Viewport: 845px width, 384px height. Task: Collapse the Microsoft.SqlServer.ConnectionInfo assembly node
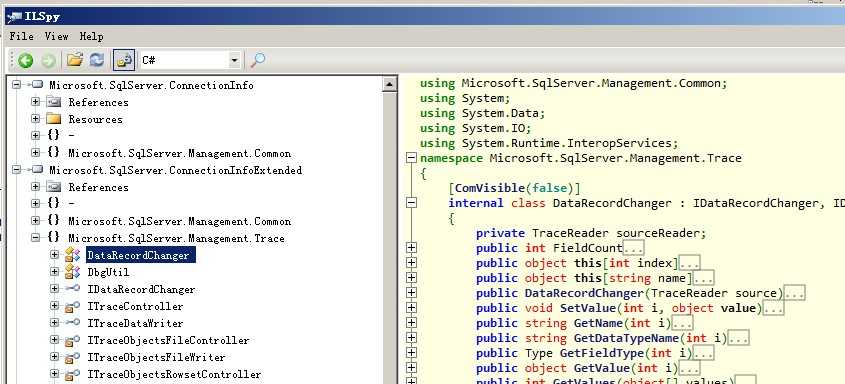[16, 85]
